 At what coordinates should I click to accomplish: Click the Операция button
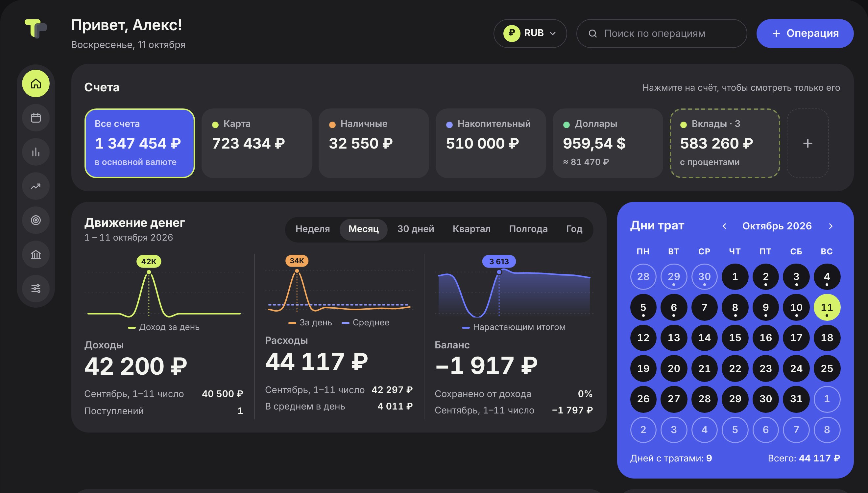805,34
